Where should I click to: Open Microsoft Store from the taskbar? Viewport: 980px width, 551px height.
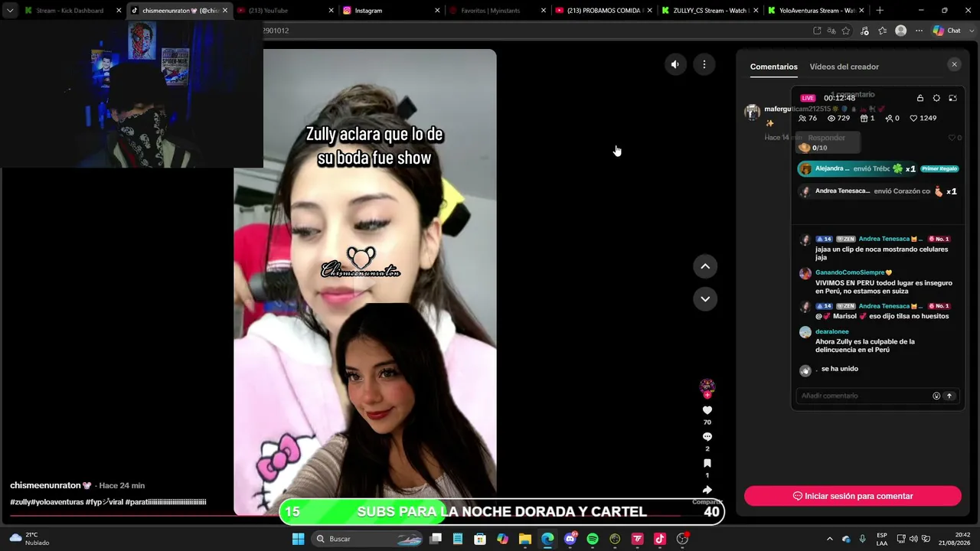pos(480,539)
